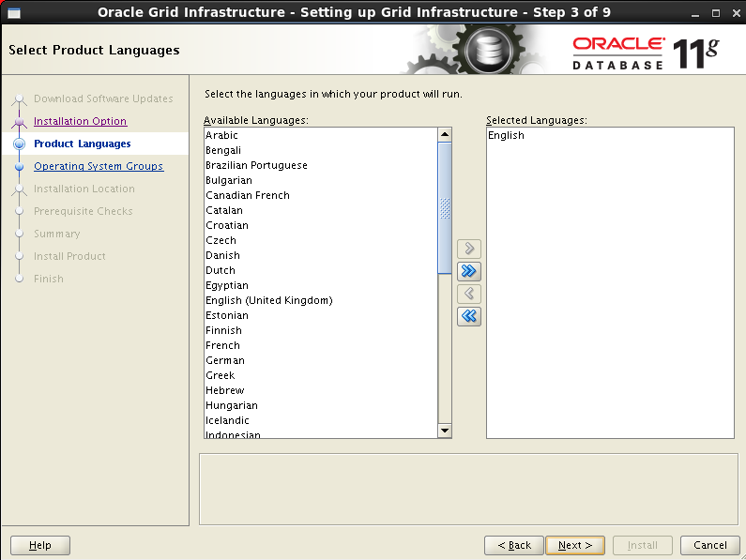746x560 pixels.
Task: Select Hungarian in Available Languages
Action: [x=320, y=405]
